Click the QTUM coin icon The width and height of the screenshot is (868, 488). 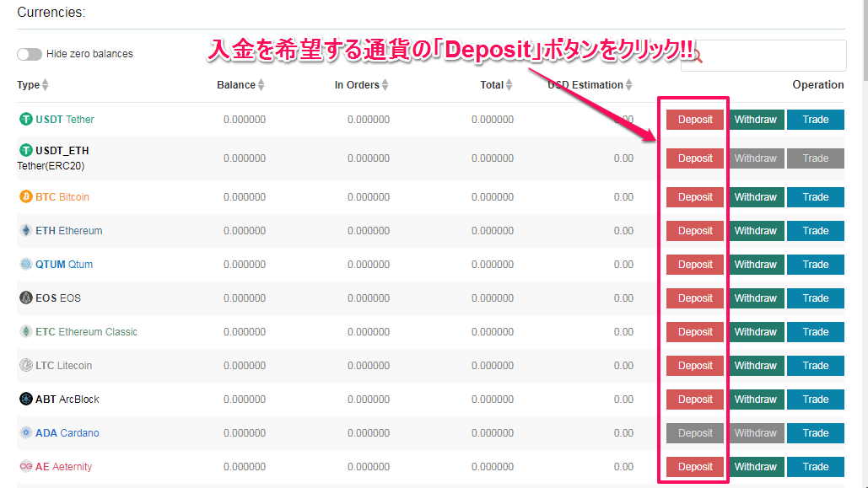(x=25, y=265)
